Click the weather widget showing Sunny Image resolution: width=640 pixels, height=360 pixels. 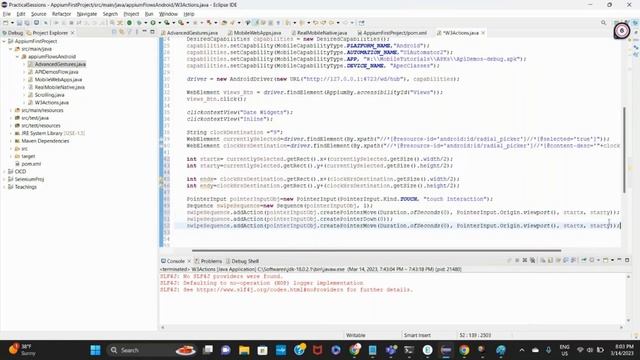pyautogui.click(x=23, y=350)
